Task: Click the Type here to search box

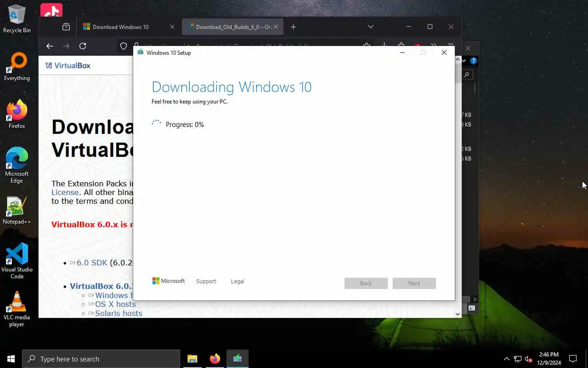Action: coord(101,359)
